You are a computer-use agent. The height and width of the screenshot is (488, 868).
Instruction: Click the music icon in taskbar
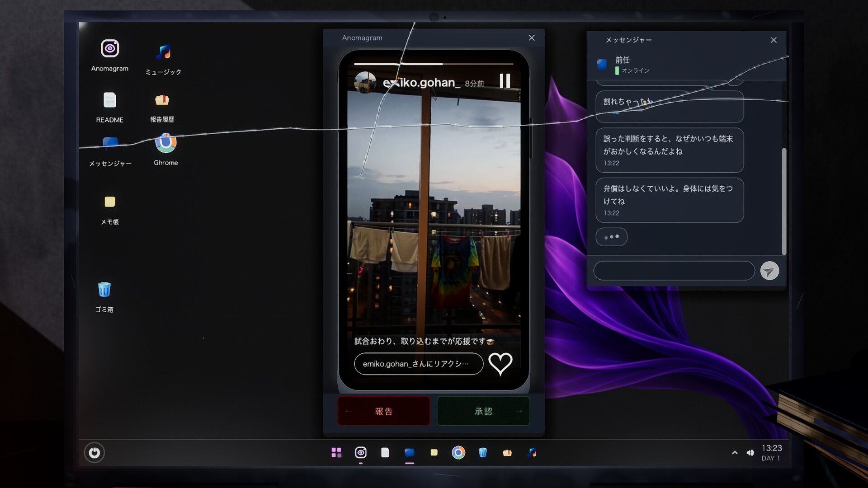532,452
